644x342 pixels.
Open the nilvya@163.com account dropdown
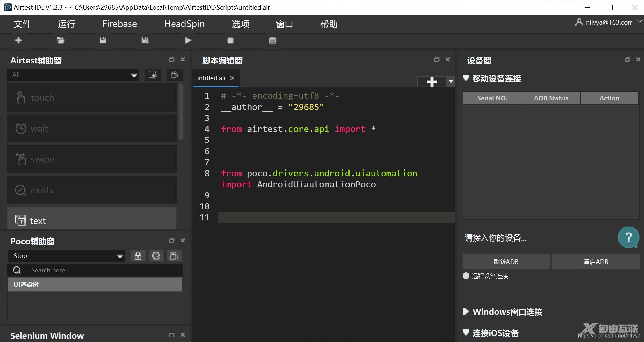[639, 21]
